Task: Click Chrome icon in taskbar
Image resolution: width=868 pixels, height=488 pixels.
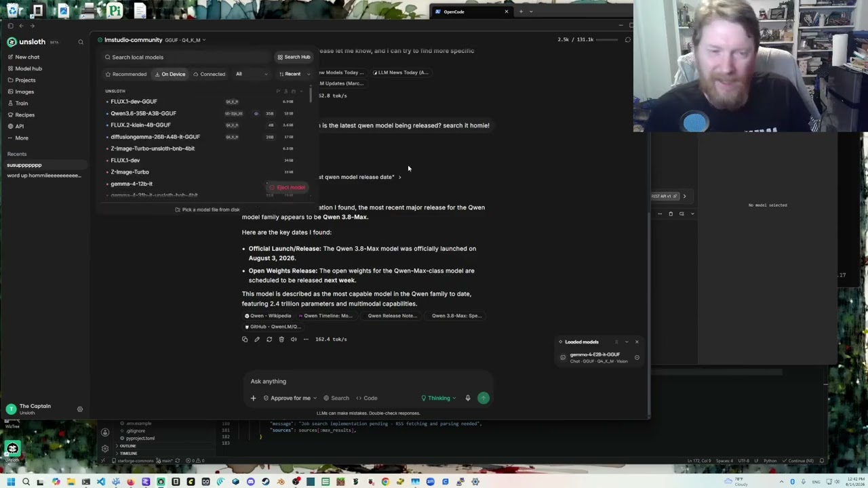Action: tap(385, 482)
